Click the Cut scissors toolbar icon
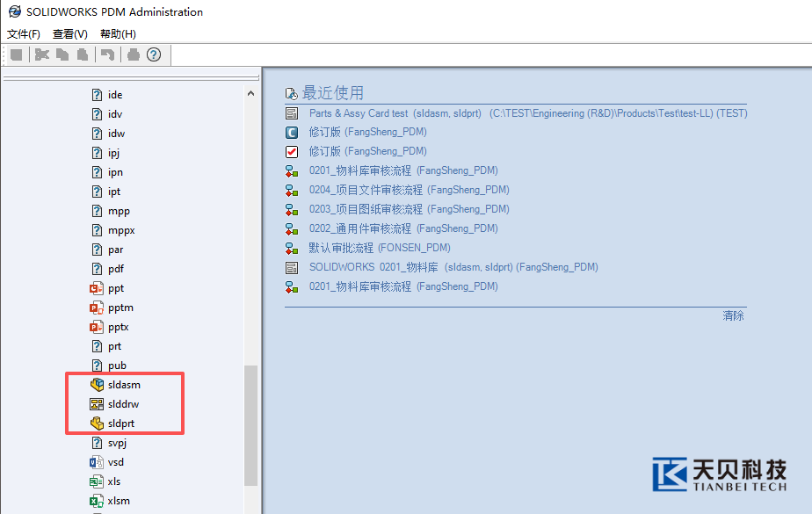The height and width of the screenshot is (514, 812). pyautogui.click(x=42, y=54)
